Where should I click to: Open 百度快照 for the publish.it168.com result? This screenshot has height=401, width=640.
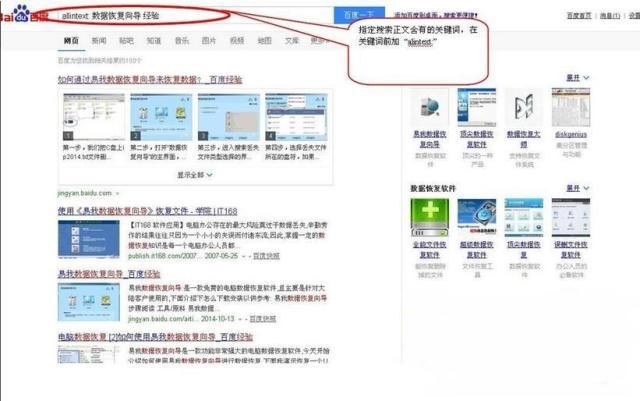[266, 256]
